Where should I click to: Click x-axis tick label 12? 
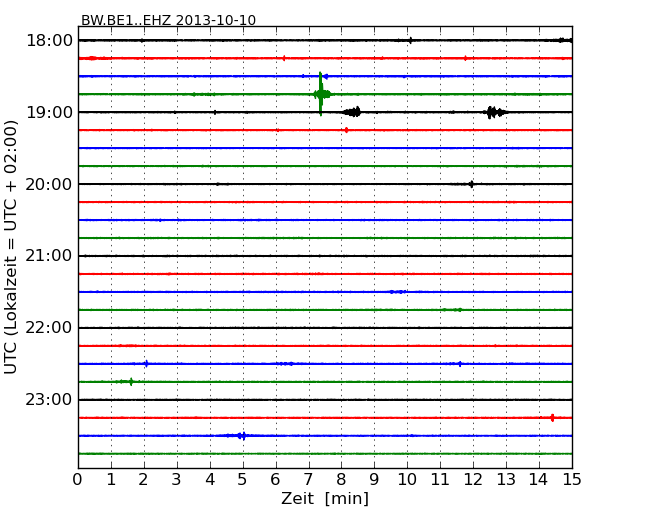[473, 480]
